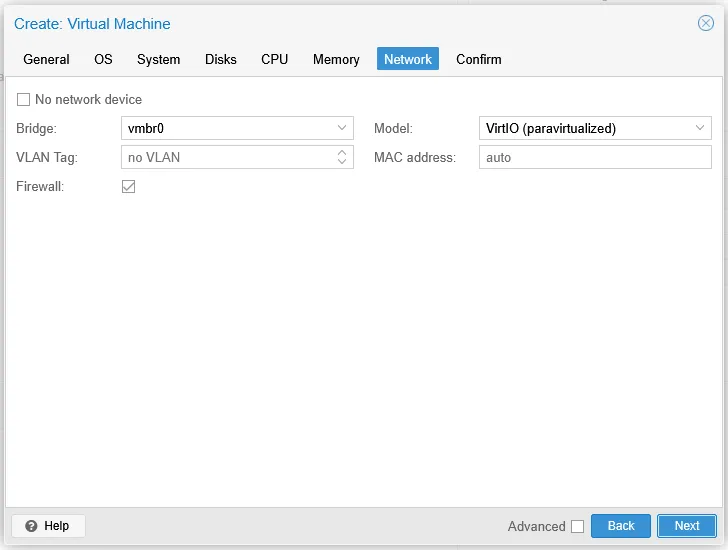Open the Model dropdown list
This screenshot has width=728, height=550.
tap(700, 128)
